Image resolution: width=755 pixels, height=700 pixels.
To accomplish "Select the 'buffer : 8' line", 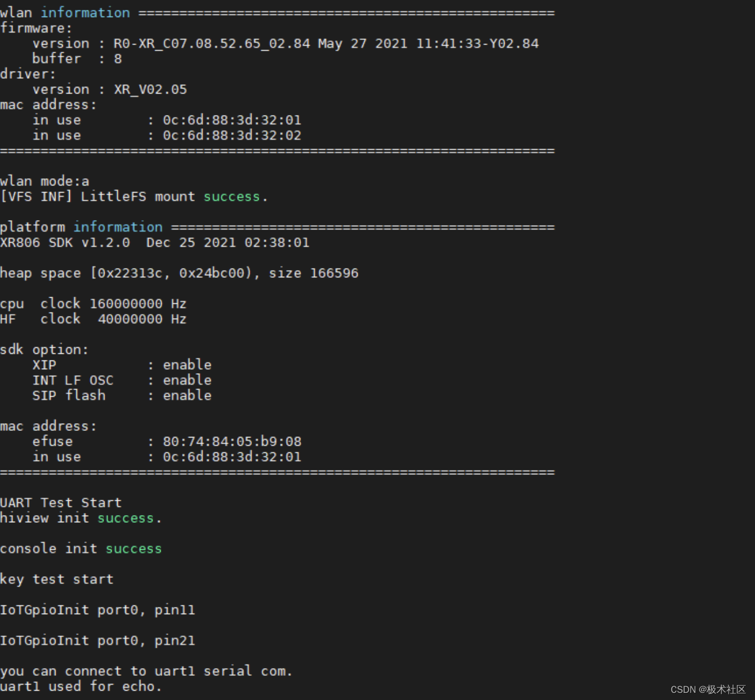I will pos(77,58).
